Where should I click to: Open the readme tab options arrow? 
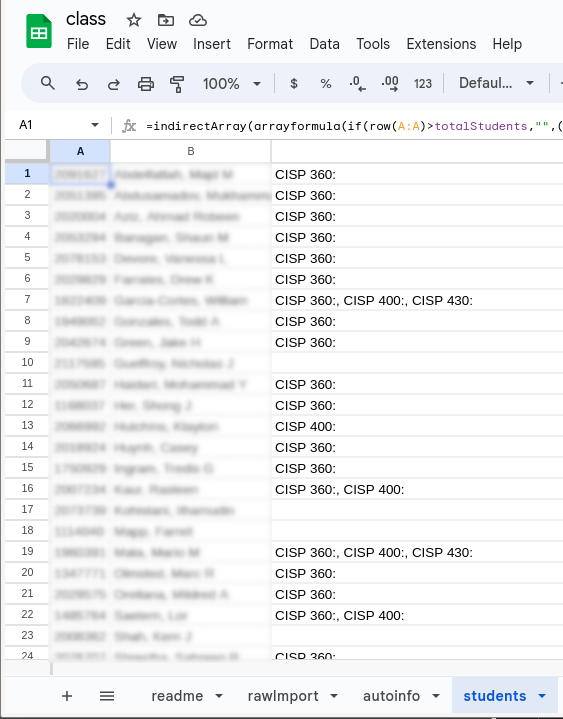219,696
